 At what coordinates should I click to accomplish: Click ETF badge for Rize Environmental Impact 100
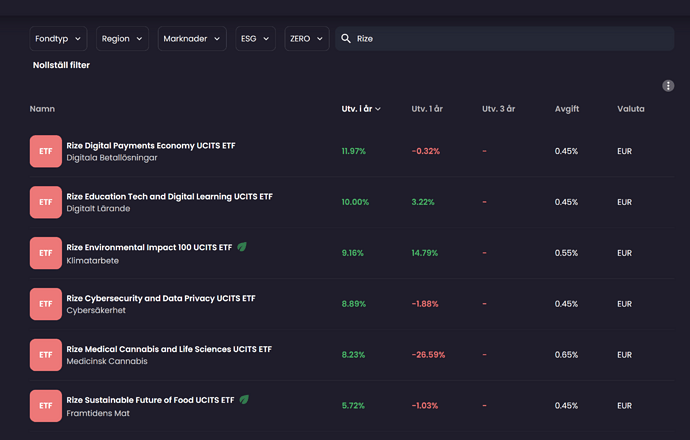coord(46,253)
